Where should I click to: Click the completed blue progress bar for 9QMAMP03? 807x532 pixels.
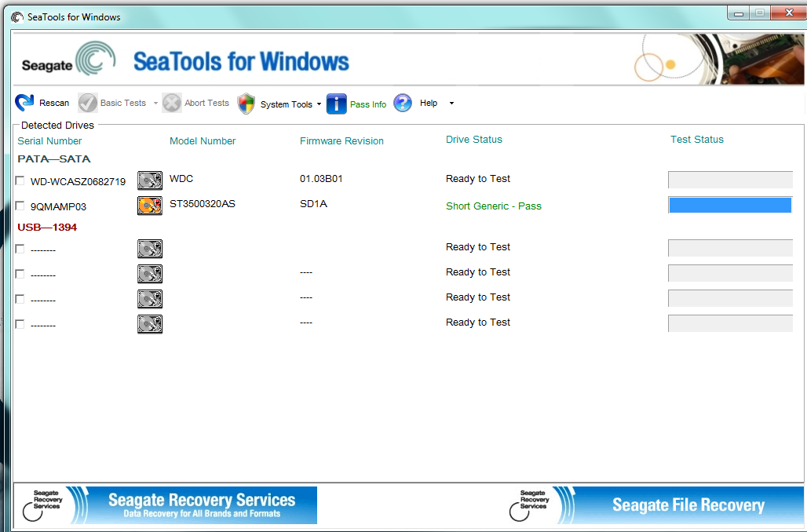point(730,206)
